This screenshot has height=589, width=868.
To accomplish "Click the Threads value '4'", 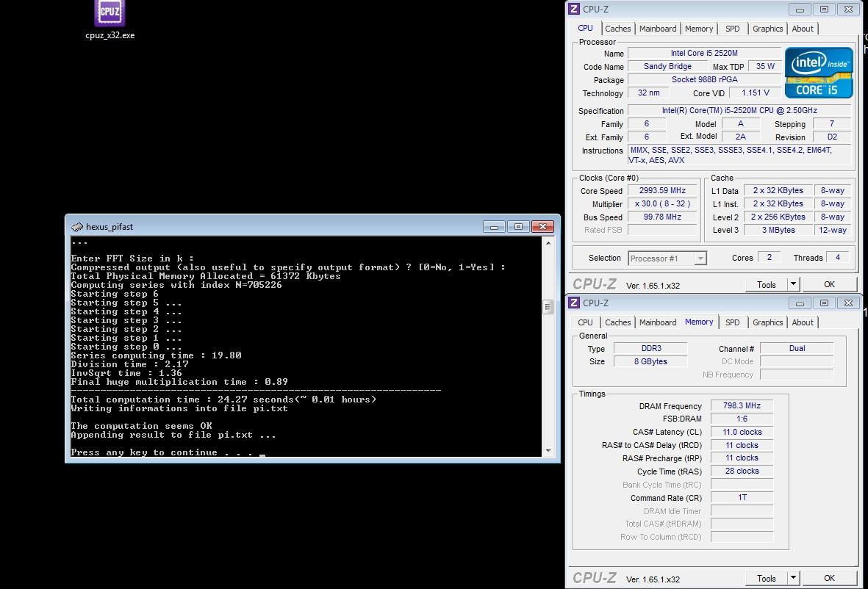I will pos(837,257).
